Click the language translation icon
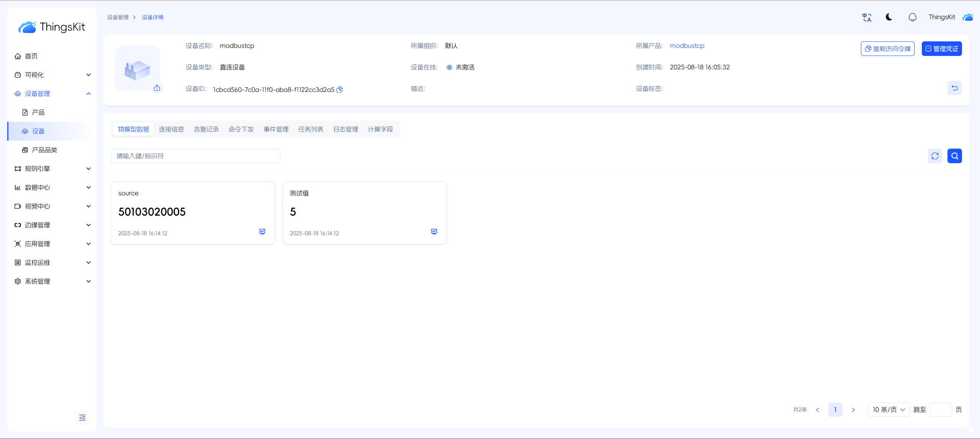This screenshot has width=980, height=439. click(x=867, y=17)
